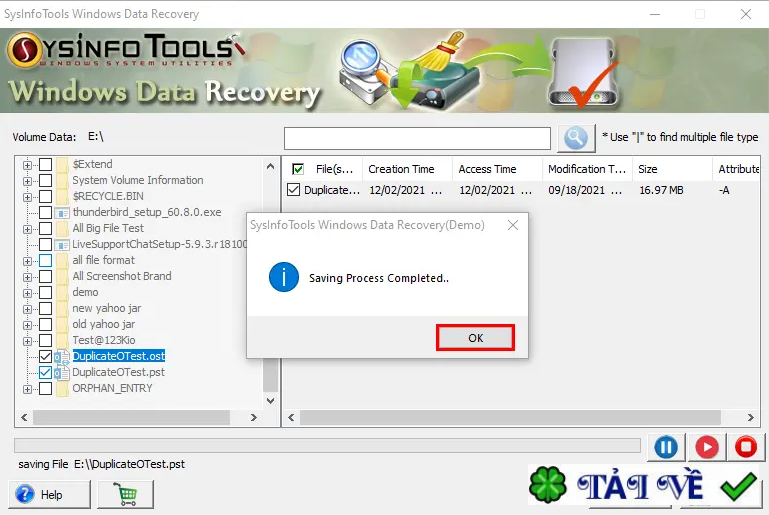Expand the new yahoo jar node
Image resolution: width=769 pixels, height=515 pixels.
(x=27, y=309)
